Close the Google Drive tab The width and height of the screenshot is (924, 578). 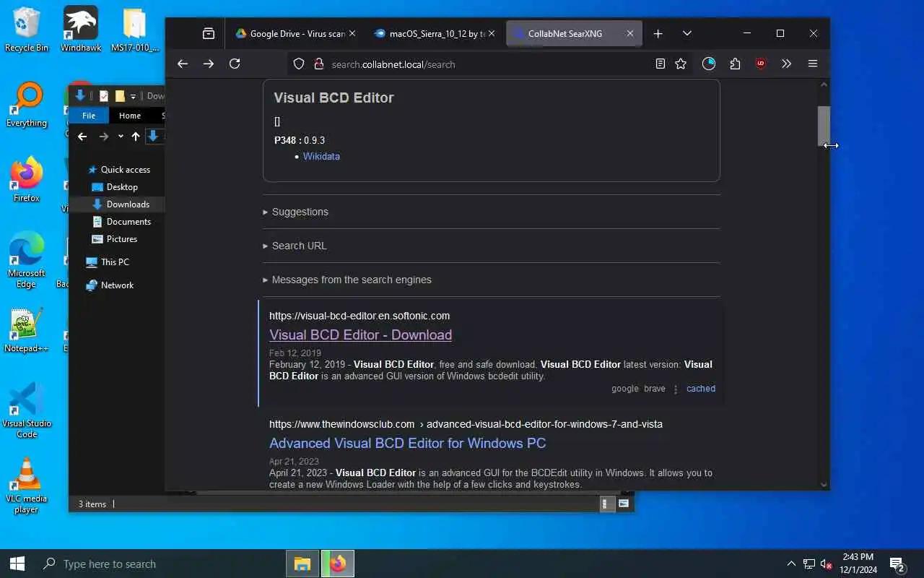(352, 33)
